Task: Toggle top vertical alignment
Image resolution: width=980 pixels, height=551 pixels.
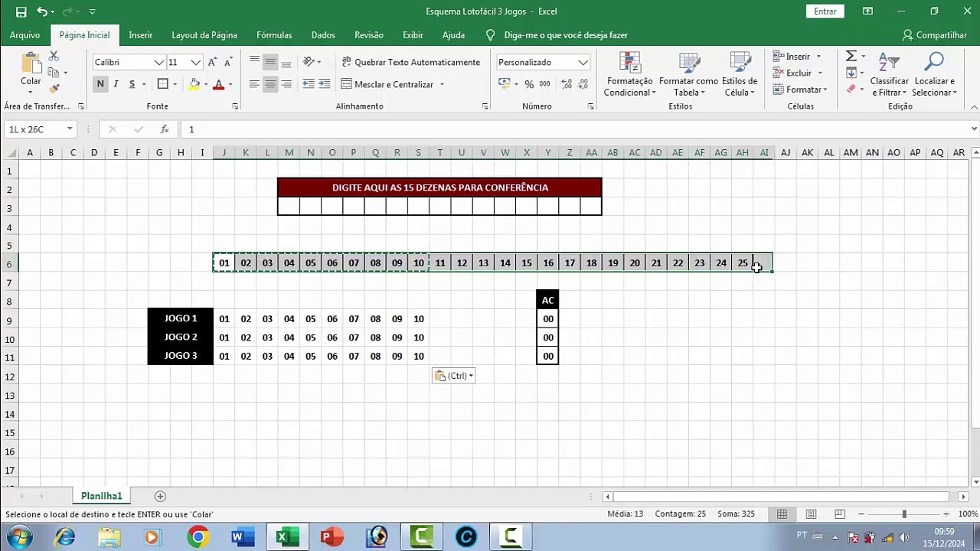Action: tap(254, 62)
